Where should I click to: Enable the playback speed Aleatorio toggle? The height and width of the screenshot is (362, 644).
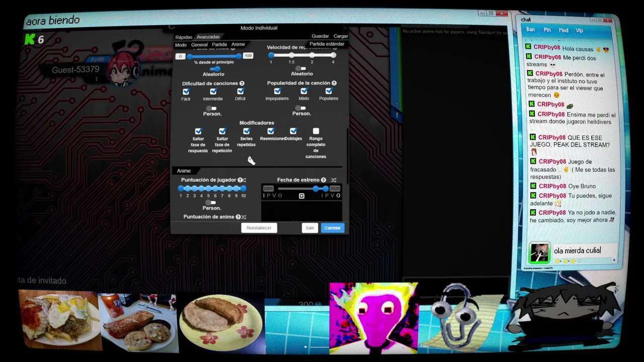300,68
